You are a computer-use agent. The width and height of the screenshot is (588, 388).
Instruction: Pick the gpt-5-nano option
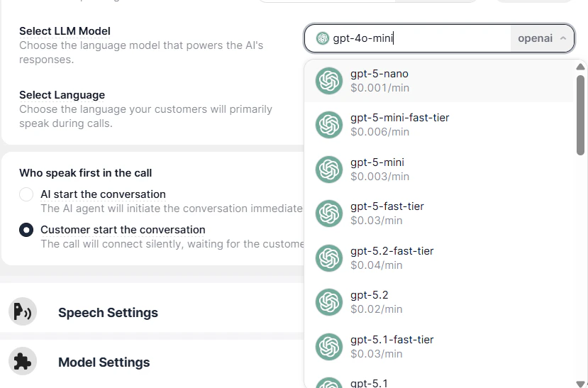point(379,81)
